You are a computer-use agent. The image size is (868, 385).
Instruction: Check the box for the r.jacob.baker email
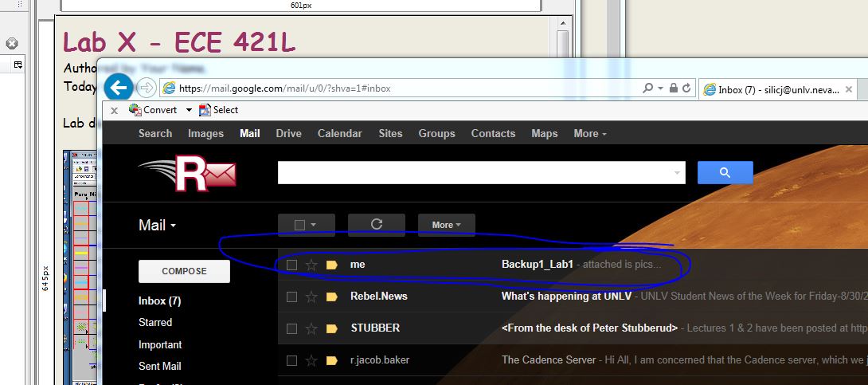point(291,360)
